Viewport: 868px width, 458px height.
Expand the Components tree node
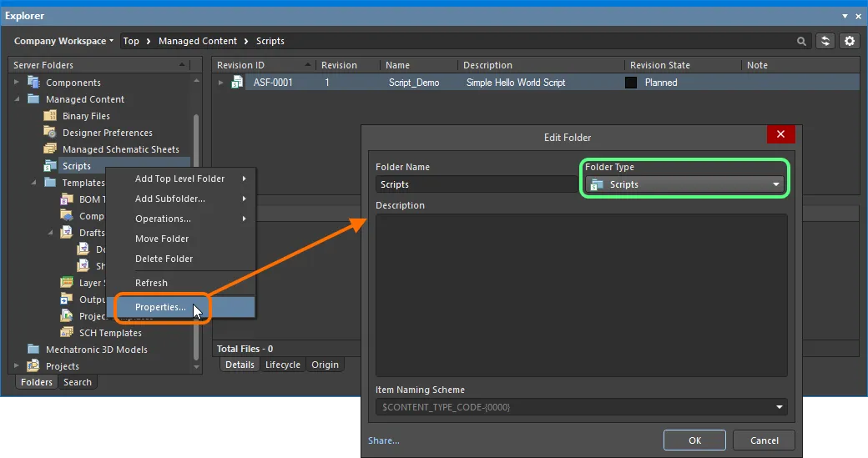click(17, 83)
